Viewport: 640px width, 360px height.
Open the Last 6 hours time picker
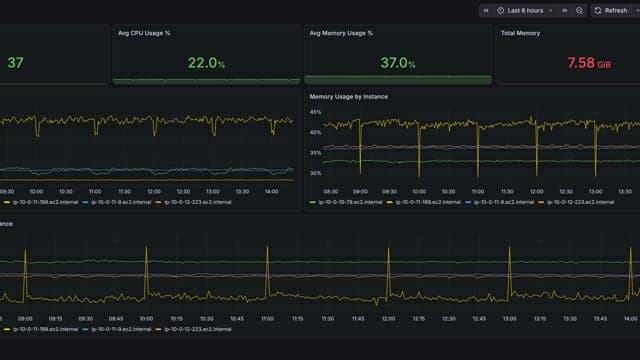[x=525, y=11]
